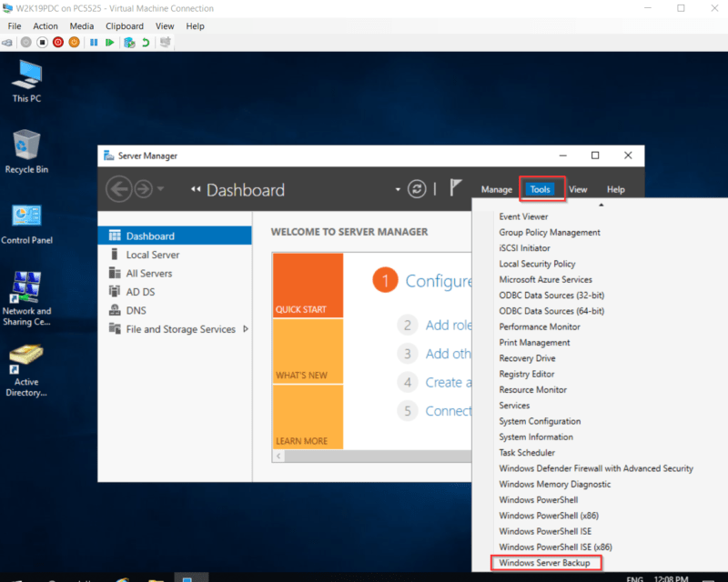Open the Clipboard menu

[x=125, y=26]
